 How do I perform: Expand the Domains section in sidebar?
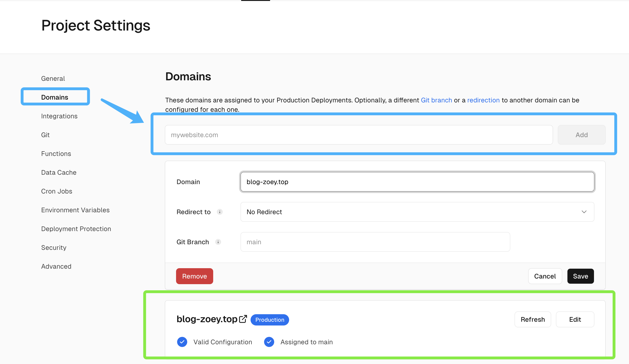click(55, 97)
